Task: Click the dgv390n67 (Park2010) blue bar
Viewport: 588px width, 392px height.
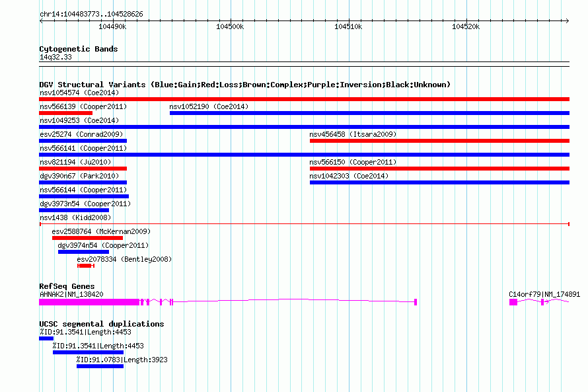Action: click(x=83, y=182)
